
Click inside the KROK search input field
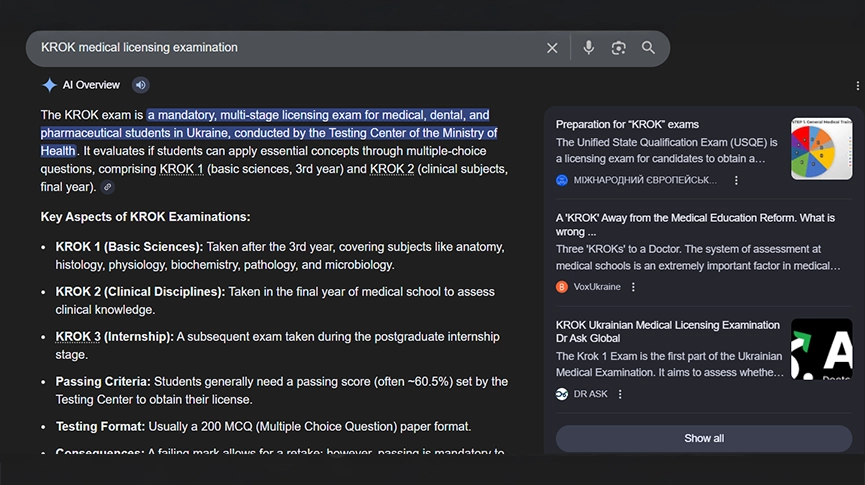coord(280,48)
